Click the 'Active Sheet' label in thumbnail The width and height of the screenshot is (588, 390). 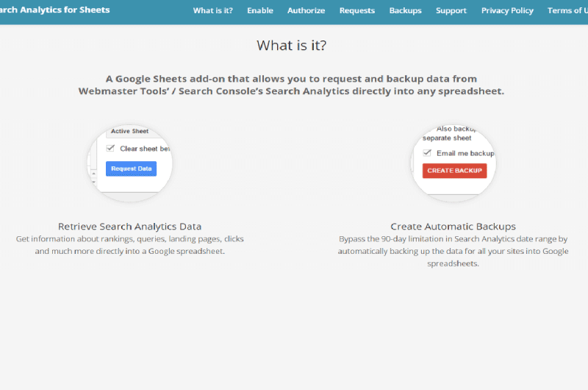(130, 131)
